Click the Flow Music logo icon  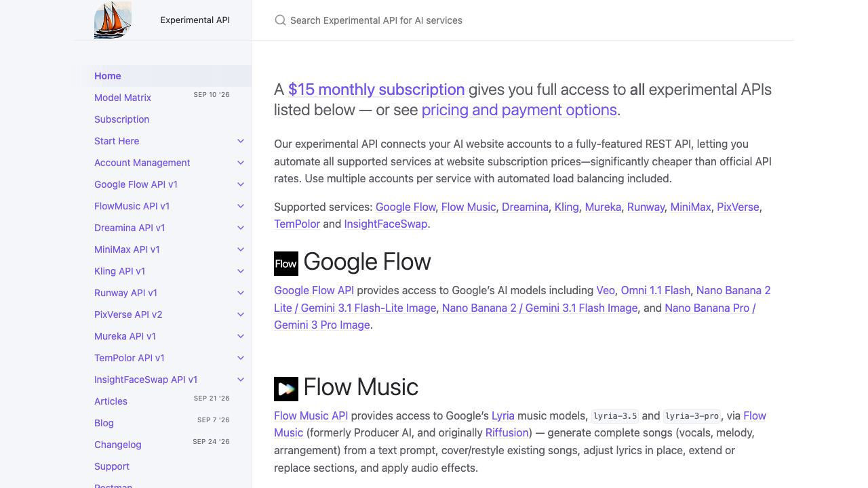[286, 389]
